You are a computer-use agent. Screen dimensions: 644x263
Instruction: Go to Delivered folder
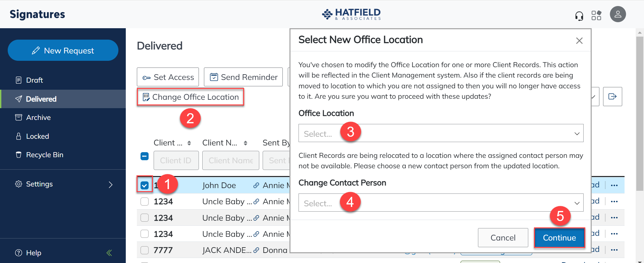coord(63,99)
